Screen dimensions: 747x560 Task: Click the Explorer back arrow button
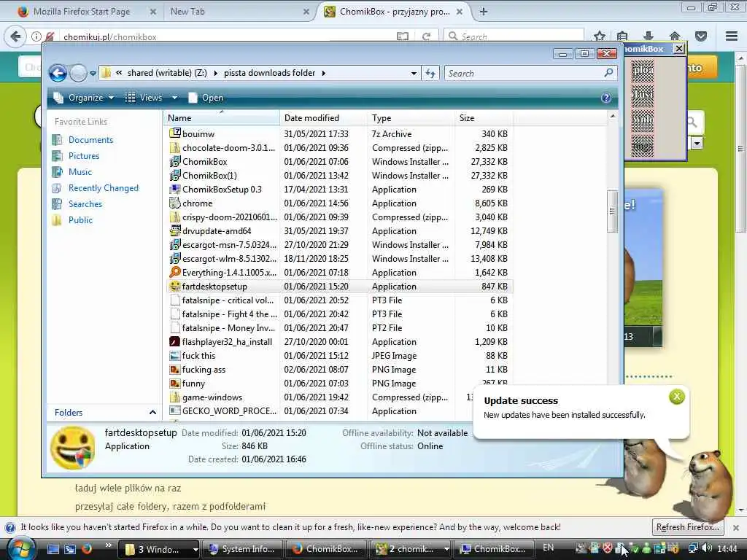tap(58, 74)
